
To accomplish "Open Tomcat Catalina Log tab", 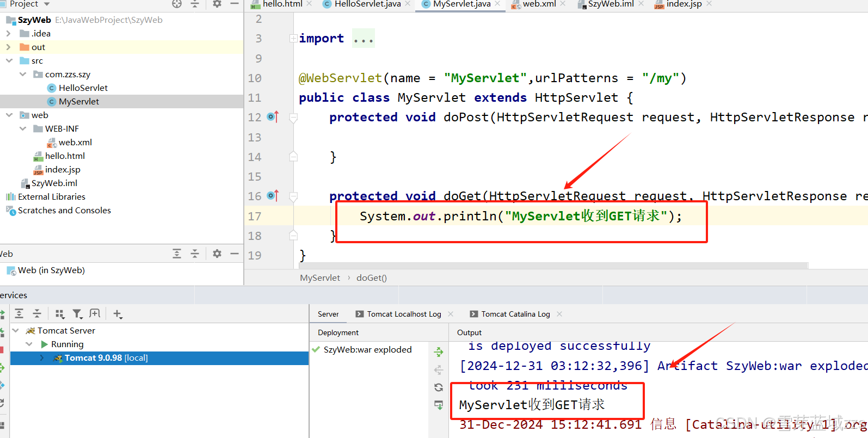I will [515, 314].
